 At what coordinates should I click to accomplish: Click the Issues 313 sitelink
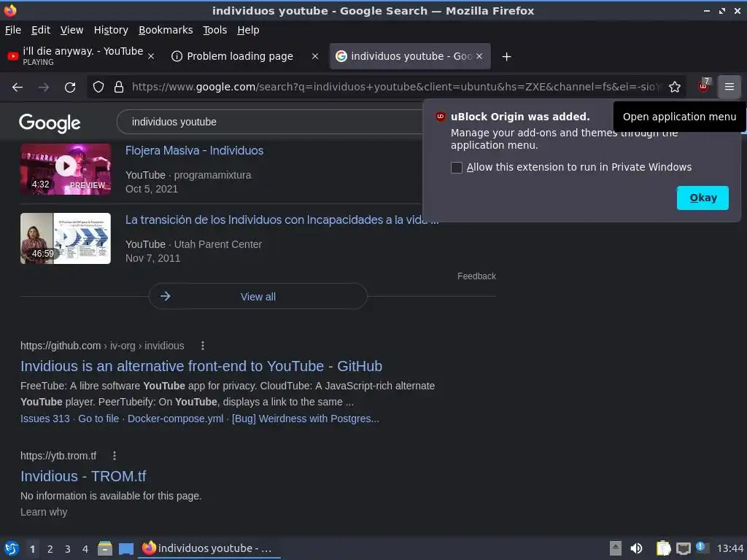coord(44,419)
